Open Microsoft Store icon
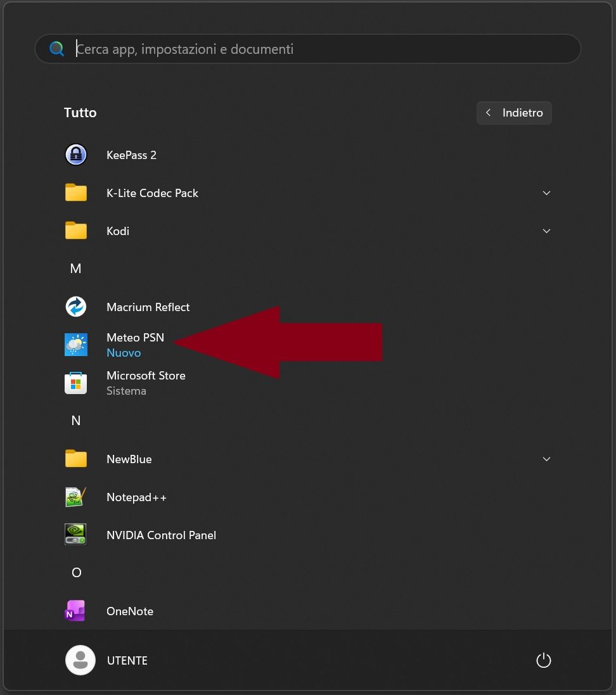The width and height of the screenshot is (616, 695). point(76,383)
